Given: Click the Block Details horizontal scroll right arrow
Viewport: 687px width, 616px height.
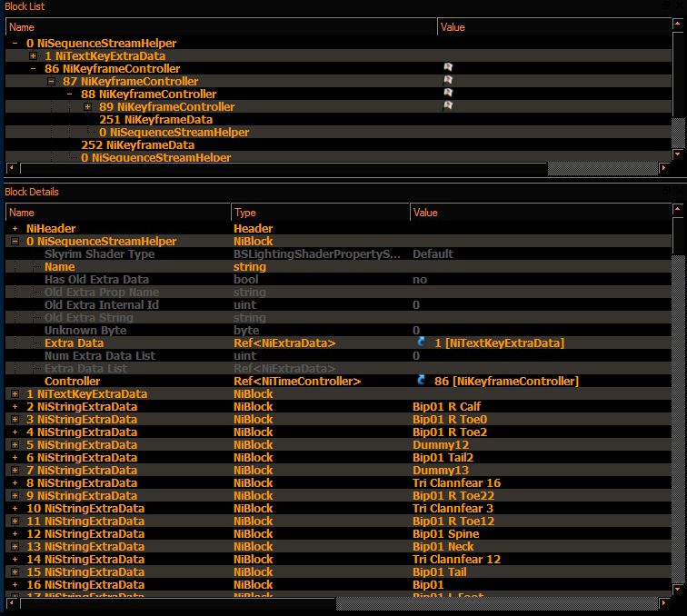Looking at the screenshot, I should coord(663,603).
